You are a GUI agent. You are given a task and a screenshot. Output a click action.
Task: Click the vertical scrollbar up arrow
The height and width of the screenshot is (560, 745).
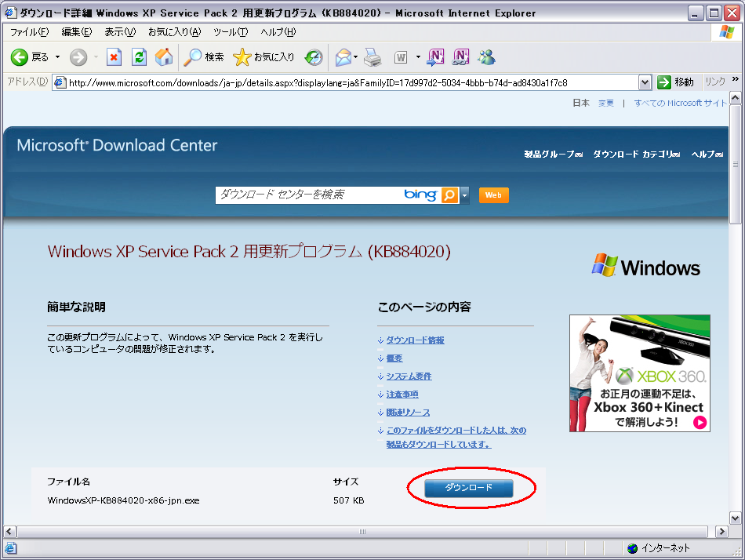[x=736, y=98]
